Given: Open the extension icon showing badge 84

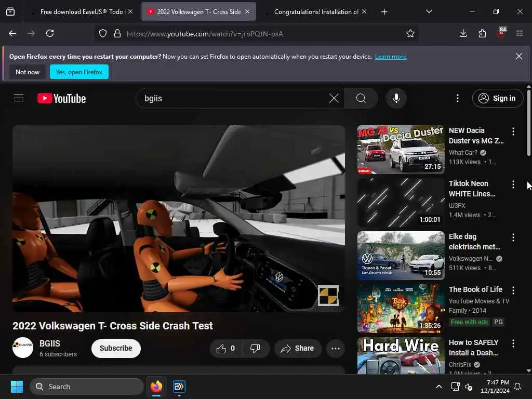Looking at the screenshot, I should (x=501, y=33).
